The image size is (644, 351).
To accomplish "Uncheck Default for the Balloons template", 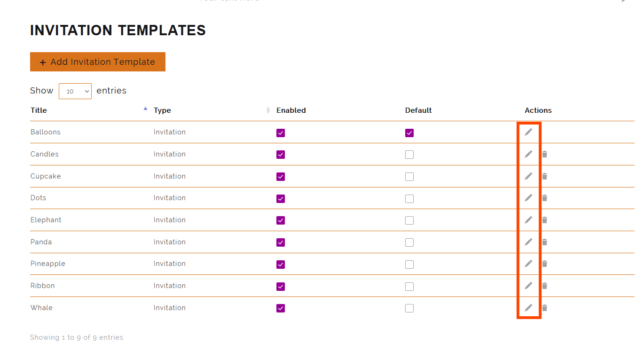I will [409, 133].
